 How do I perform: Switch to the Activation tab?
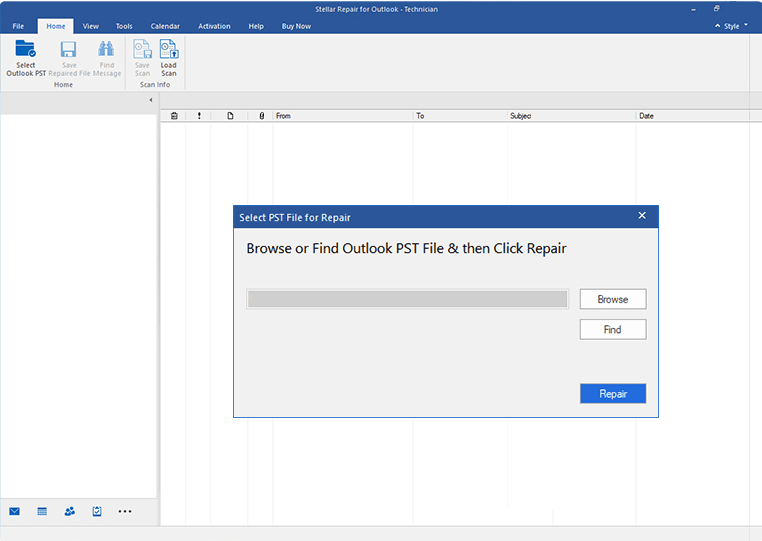pos(214,26)
